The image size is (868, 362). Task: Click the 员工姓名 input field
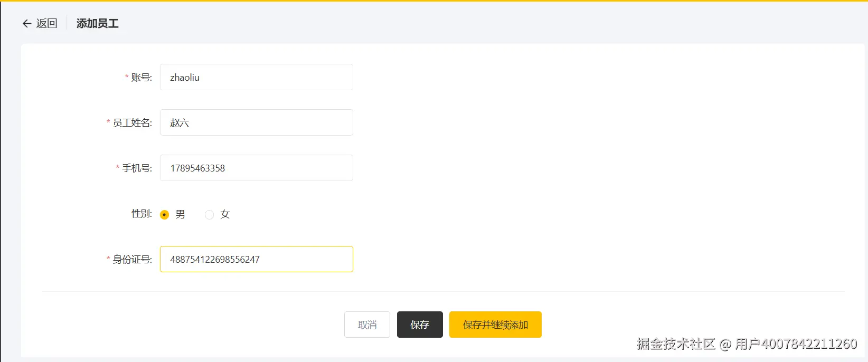click(x=256, y=122)
